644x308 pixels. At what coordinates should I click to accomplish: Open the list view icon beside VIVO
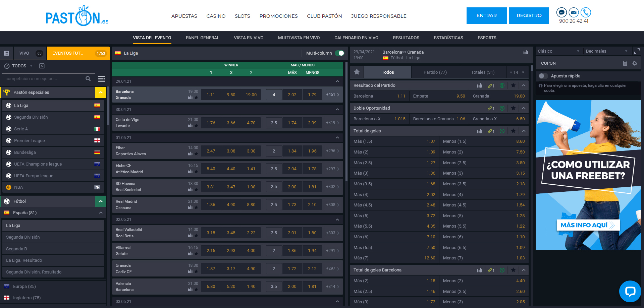tap(6, 53)
